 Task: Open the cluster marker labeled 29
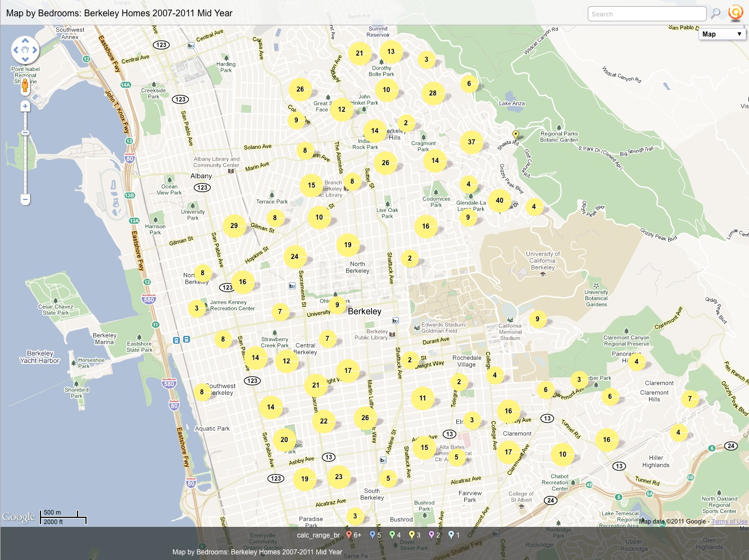coord(234,226)
